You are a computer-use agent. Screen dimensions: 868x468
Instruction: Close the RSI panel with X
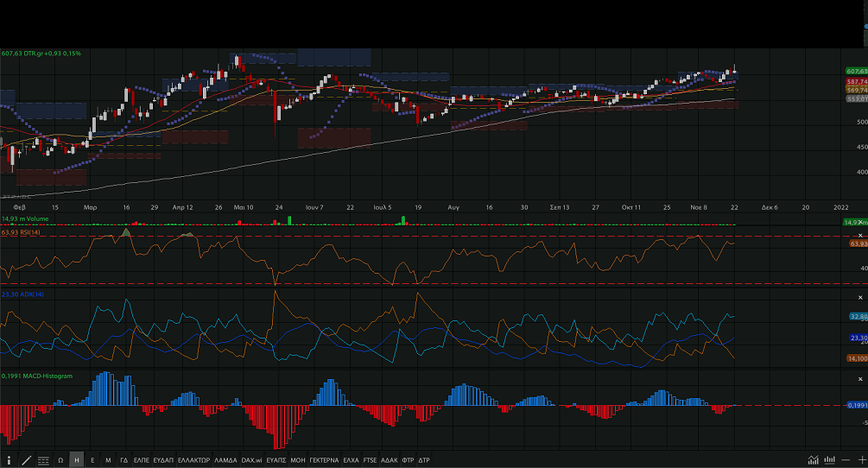click(x=861, y=235)
